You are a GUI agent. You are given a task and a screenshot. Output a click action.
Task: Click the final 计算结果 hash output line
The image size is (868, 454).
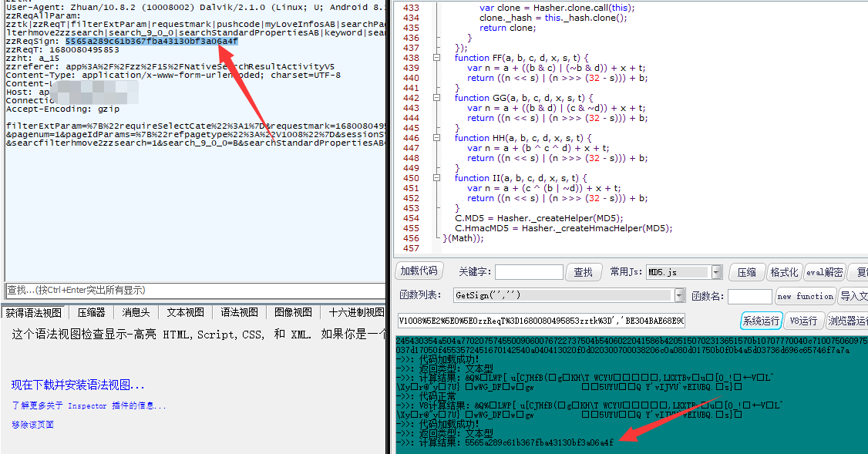coord(505,443)
